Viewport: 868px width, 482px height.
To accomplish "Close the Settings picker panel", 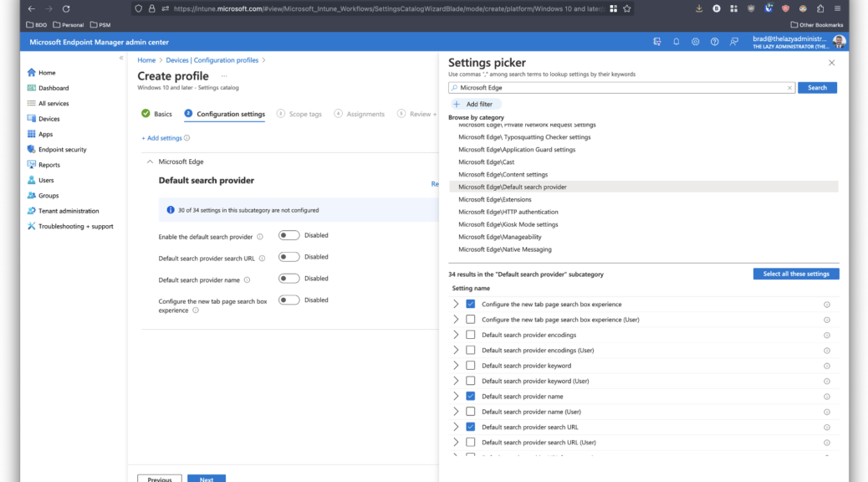I will point(831,63).
